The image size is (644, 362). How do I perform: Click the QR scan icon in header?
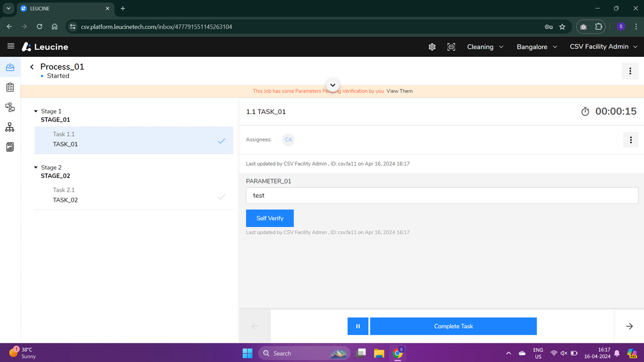[x=451, y=47]
